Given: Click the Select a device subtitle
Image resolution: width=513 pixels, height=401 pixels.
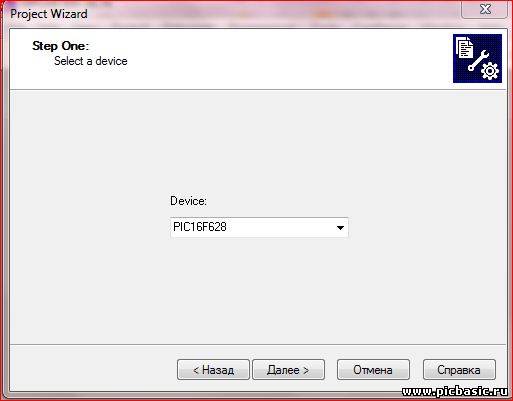Looking at the screenshot, I should (91, 61).
